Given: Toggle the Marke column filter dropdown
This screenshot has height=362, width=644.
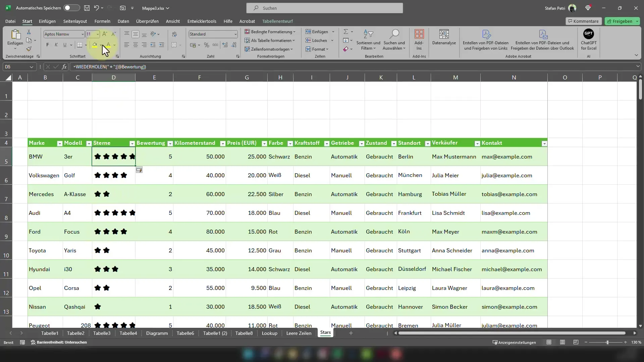Looking at the screenshot, I should (x=59, y=143).
